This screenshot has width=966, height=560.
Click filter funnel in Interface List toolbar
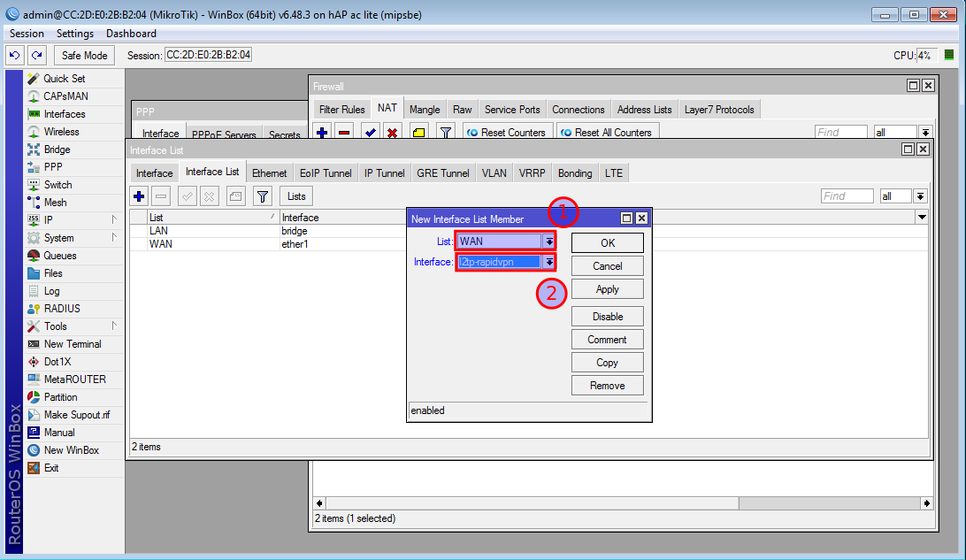point(263,196)
